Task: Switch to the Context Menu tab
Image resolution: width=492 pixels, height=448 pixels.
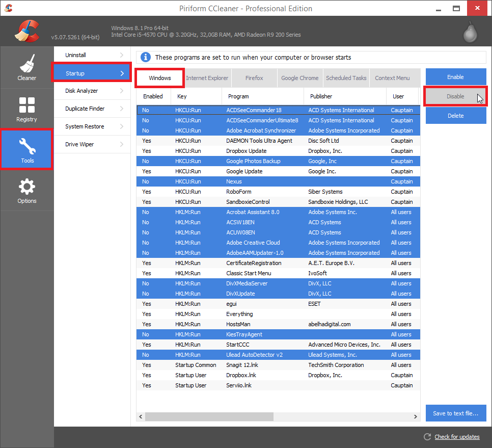Action: [392, 78]
